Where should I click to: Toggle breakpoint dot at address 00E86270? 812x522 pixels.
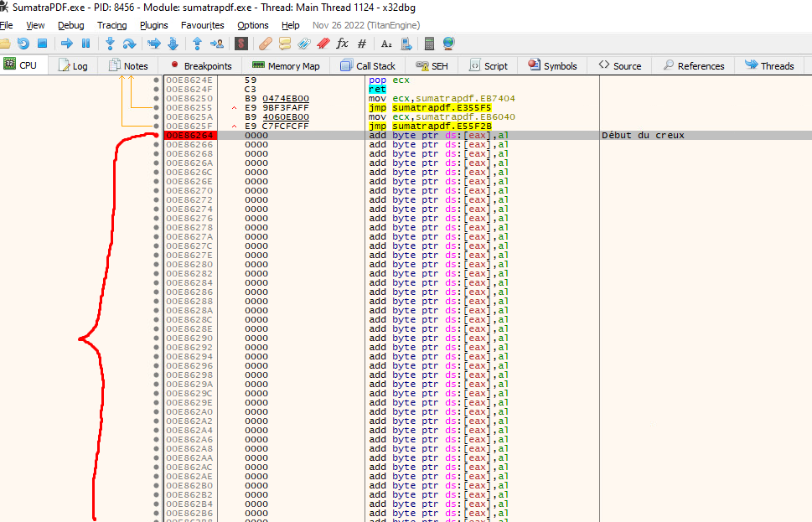pos(157,190)
